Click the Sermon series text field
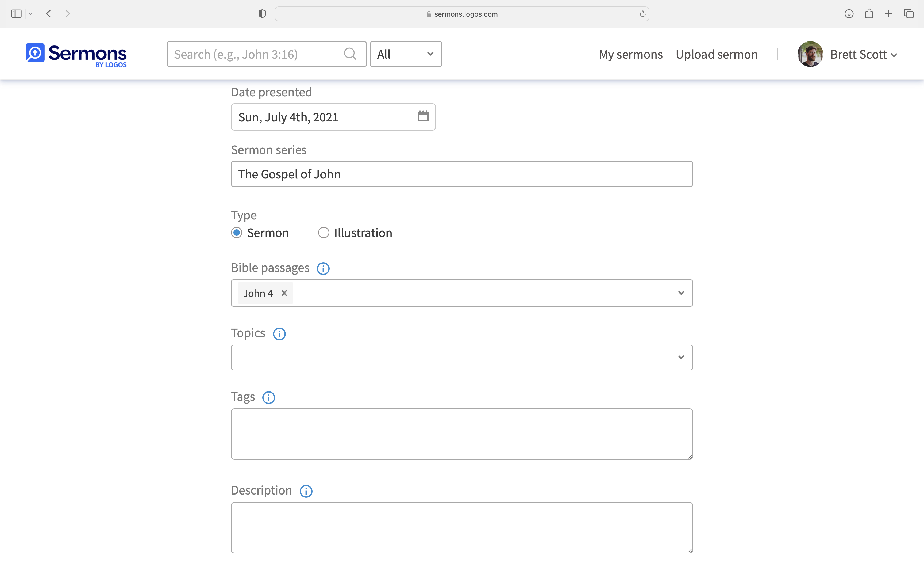This screenshot has height=578, width=924. pyautogui.click(x=462, y=174)
